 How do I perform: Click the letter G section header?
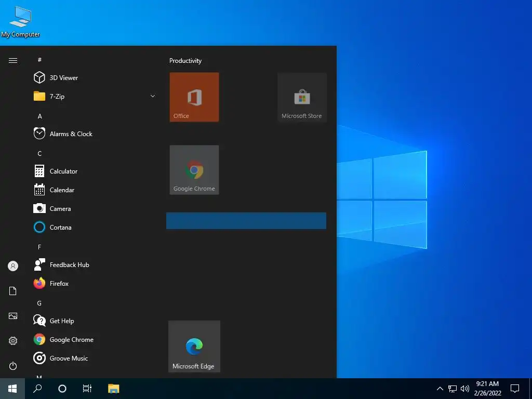pos(39,303)
